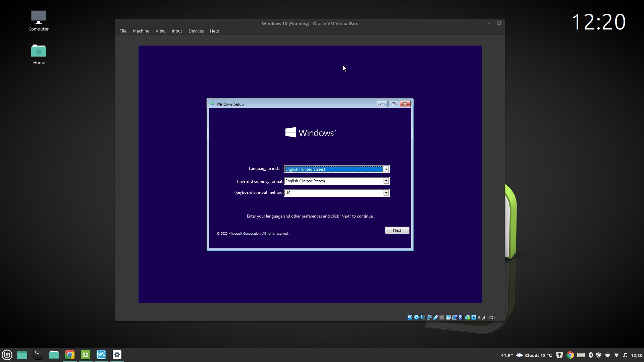Click the Bluetooth tray icon
This screenshot has height=362, width=644.
tap(591, 355)
